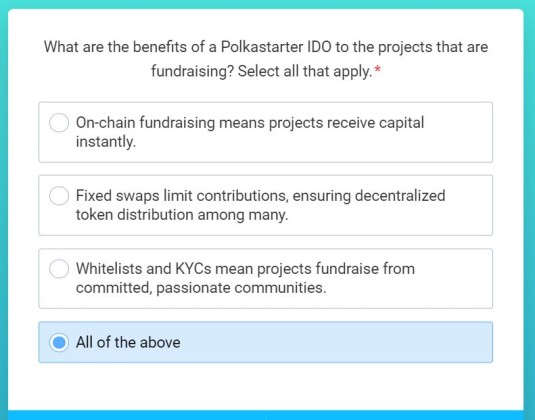Choose the "Whitelists and KYCs" radio button
535x420 pixels.
point(59,269)
